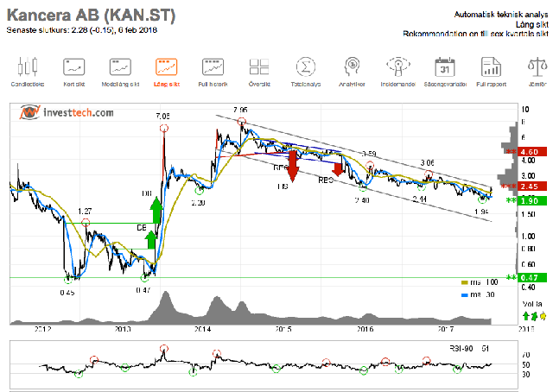Click the ma 100 legend entry

tap(480, 282)
